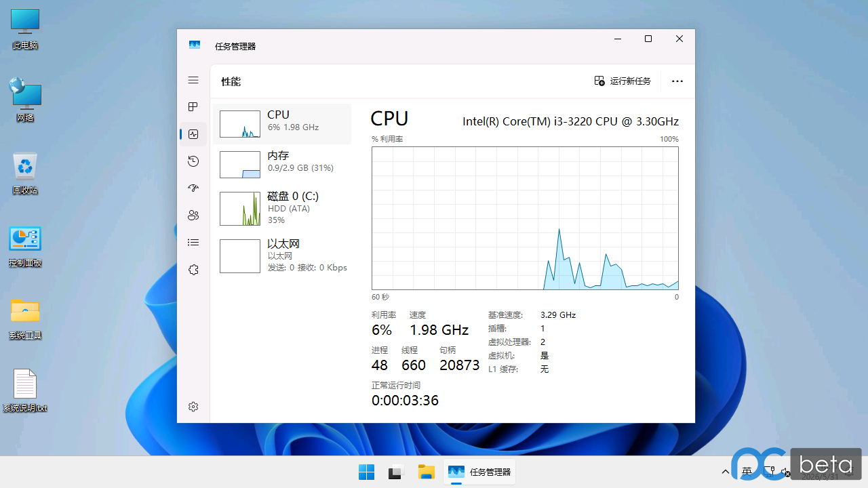
Task: Click the handle count 20873
Action: [x=460, y=365]
